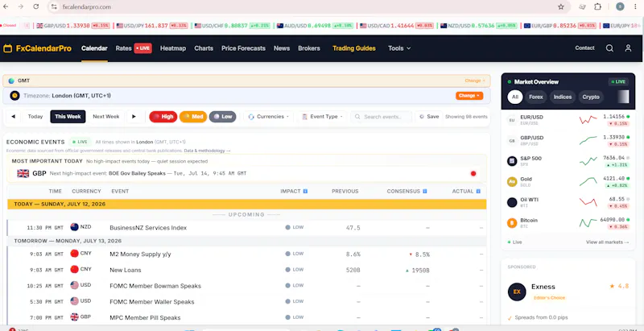This screenshot has width=644, height=331.
Task: Select the Today button
Action: click(35, 117)
